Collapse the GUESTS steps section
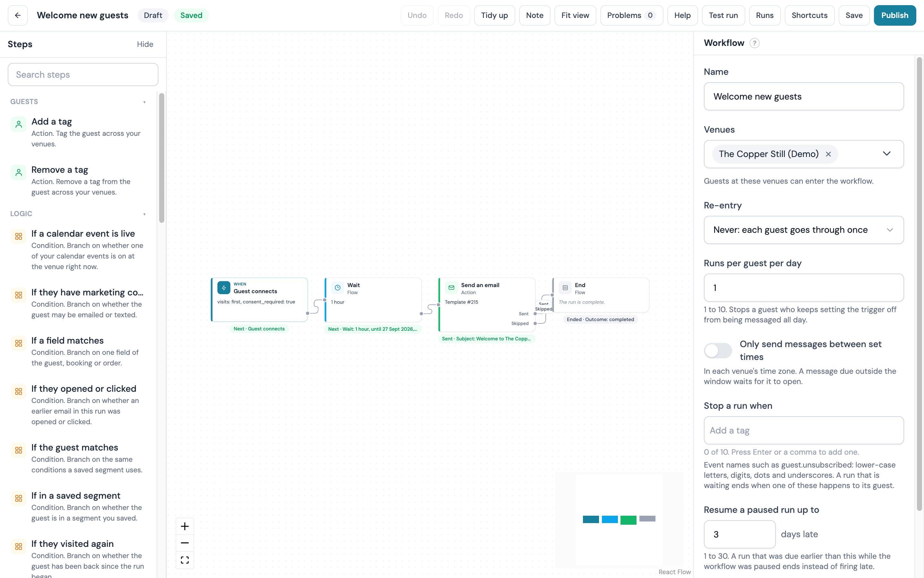Viewport: 924px width, 578px height. (x=144, y=102)
